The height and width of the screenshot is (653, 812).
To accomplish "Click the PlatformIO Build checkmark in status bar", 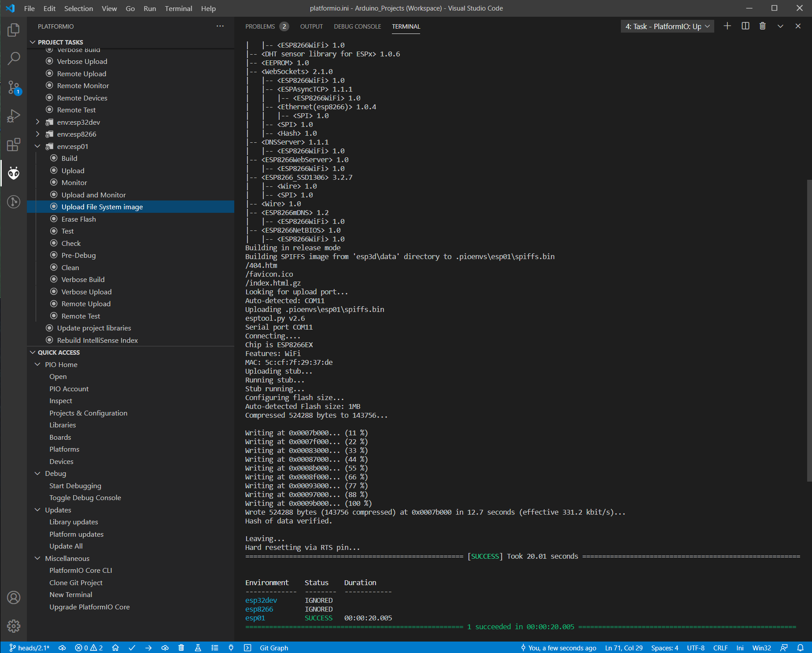I will coord(132,648).
